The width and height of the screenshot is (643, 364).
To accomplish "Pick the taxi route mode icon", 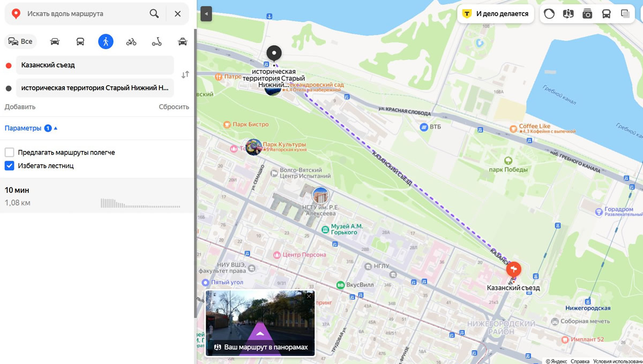I will point(182,42).
